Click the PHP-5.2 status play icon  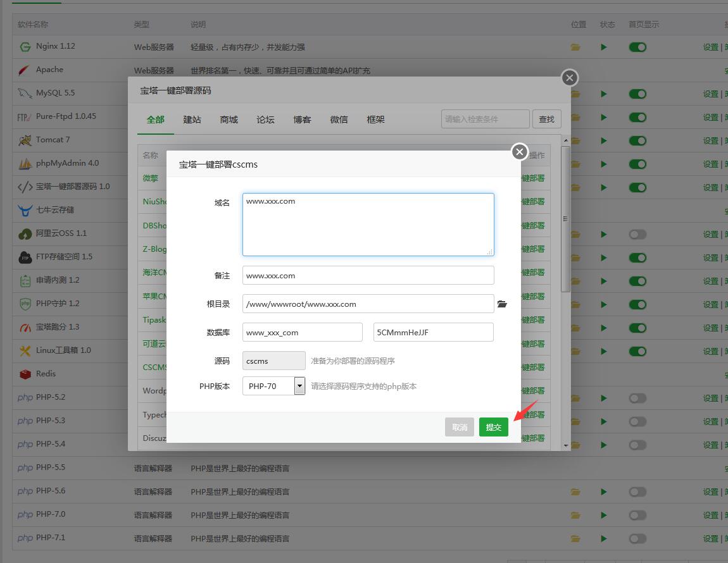pos(603,399)
